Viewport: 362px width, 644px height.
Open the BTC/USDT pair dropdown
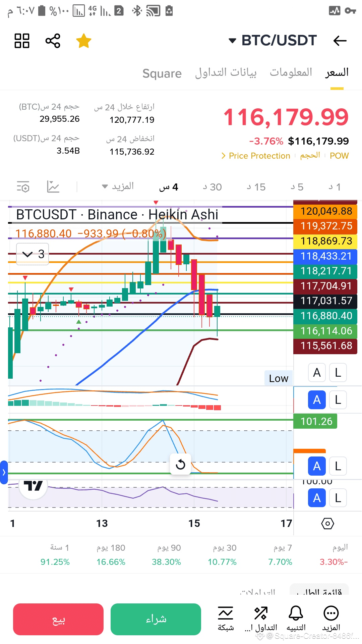[x=273, y=41]
